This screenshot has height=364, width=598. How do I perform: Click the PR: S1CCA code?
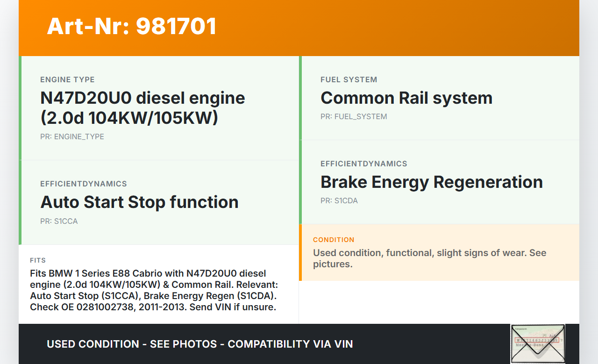[59, 221]
